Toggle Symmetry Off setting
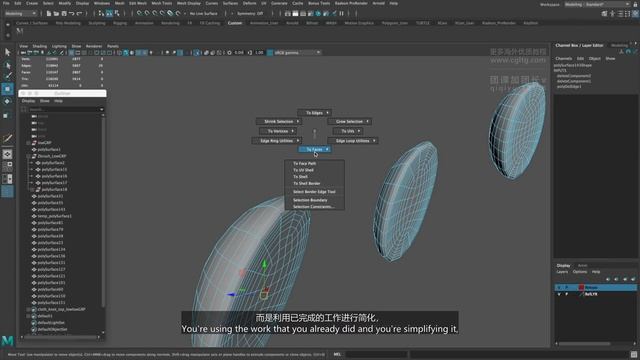This screenshot has width=640, height=360. pyautogui.click(x=250, y=13)
